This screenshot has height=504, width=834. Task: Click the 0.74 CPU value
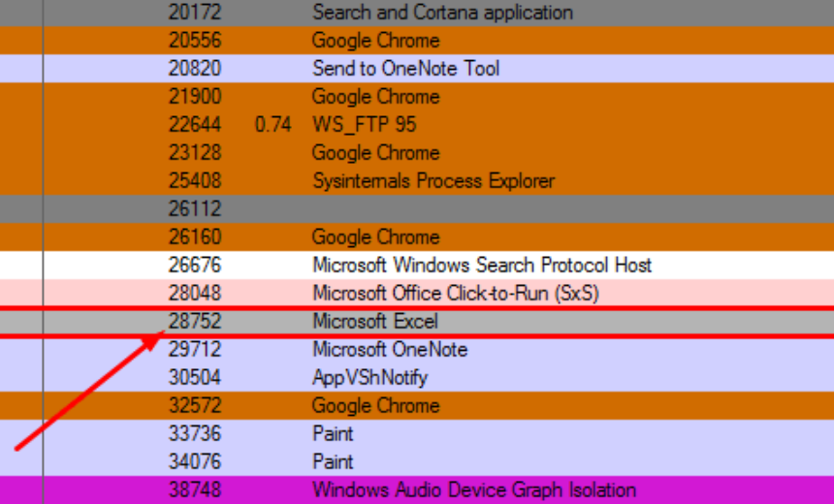[x=273, y=125]
